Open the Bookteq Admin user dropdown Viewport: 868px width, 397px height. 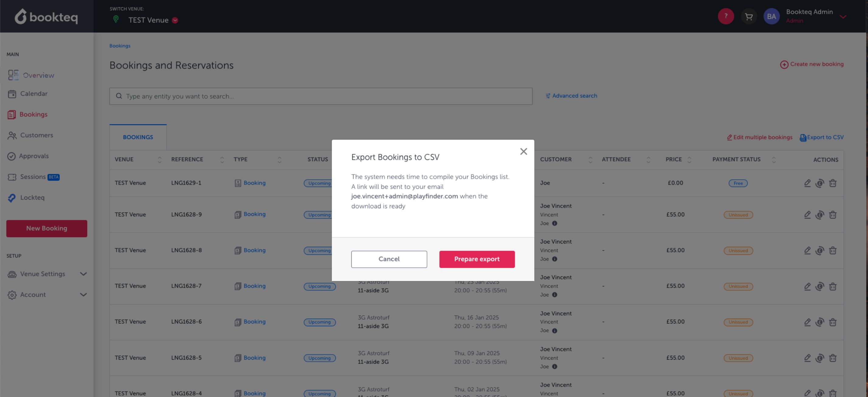[x=842, y=16]
